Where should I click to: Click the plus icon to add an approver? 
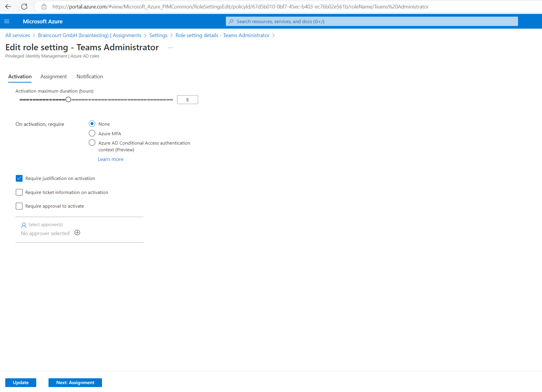click(77, 233)
